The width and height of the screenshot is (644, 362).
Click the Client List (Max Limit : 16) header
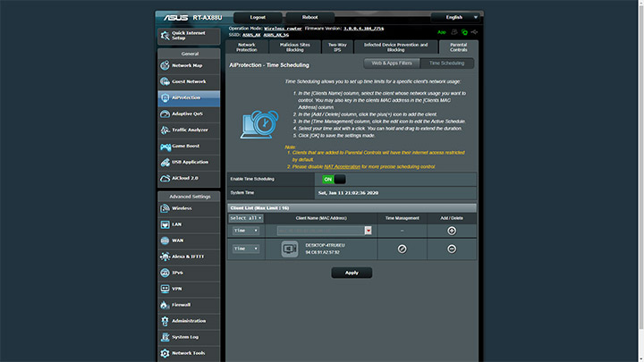pos(352,208)
